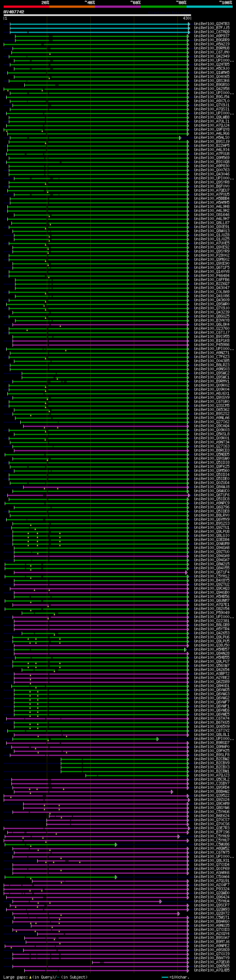Screen dimensions: 236x980
Task: Click the UniRef100_Q42958 entry
Action: point(212,89)
